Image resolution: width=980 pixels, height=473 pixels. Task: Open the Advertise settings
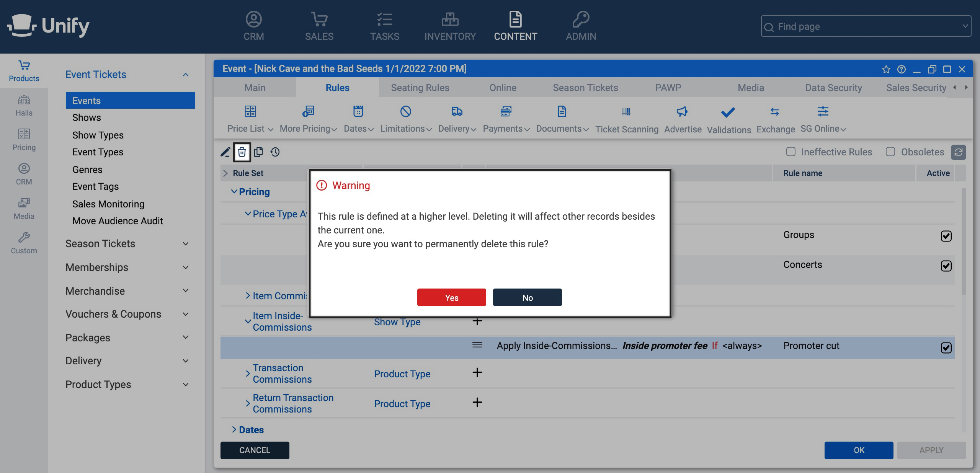tap(682, 119)
